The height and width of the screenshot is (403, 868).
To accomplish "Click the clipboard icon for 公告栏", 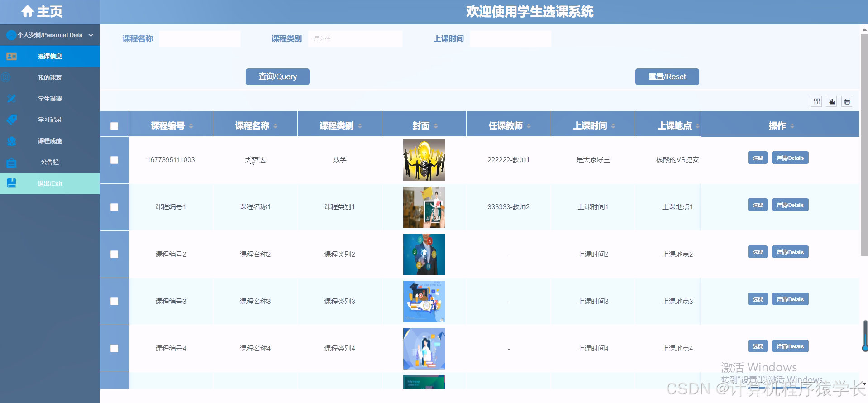I will [12, 162].
